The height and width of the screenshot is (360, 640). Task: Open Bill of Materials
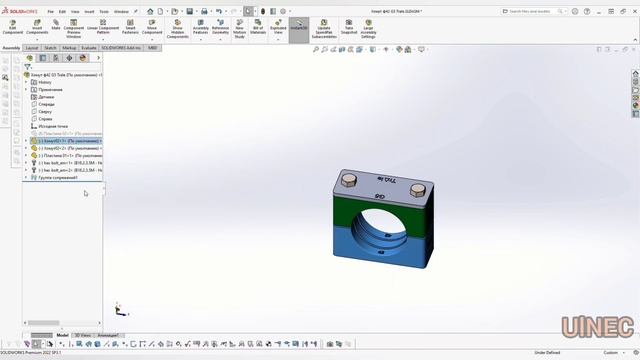tap(258, 27)
